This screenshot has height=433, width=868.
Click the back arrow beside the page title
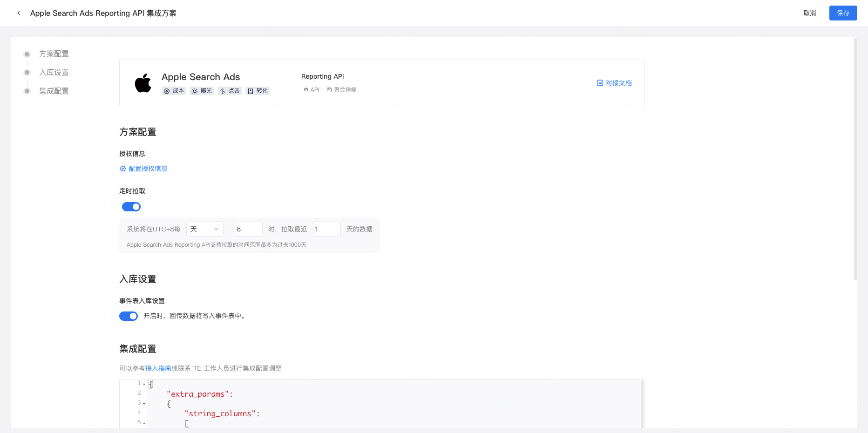click(x=19, y=13)
